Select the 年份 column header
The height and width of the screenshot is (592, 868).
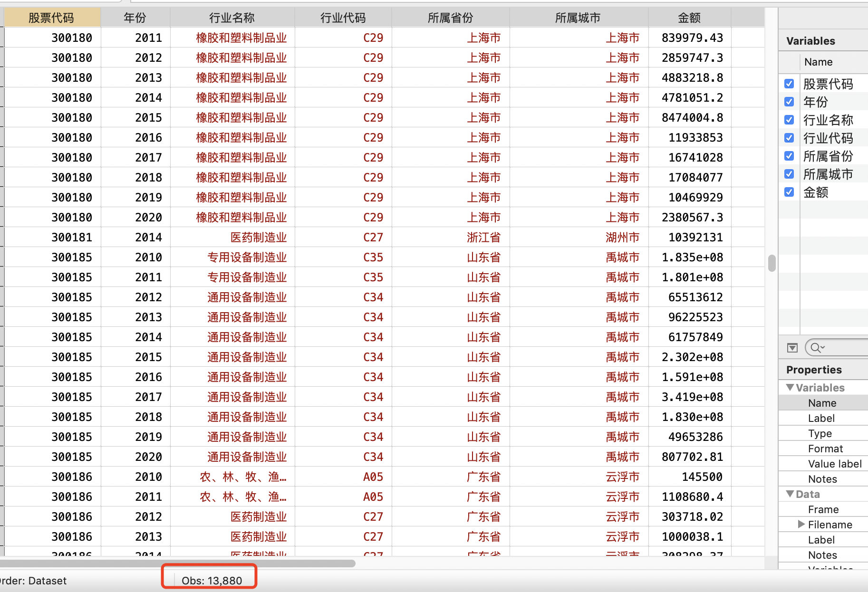click(x=135, y=18)
